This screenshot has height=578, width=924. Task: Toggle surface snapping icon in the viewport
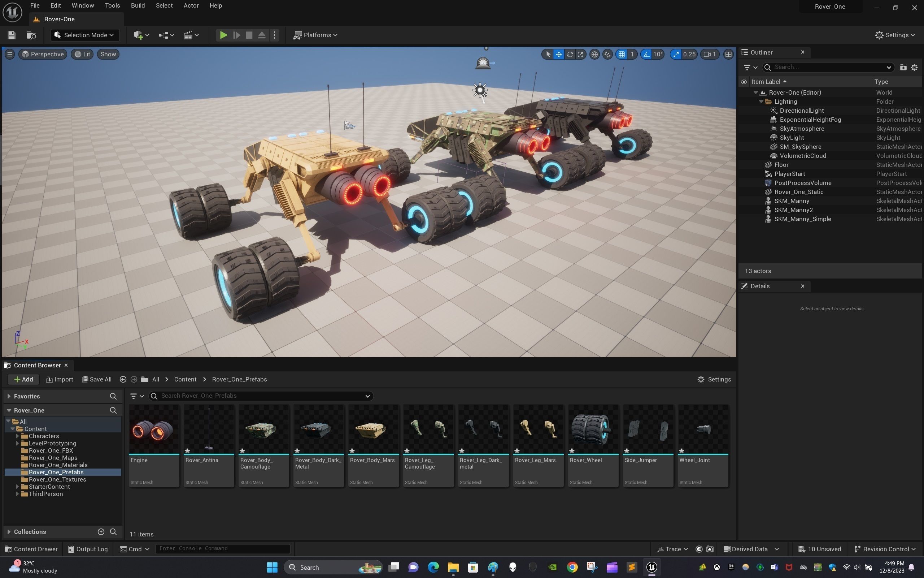[607, 54]
